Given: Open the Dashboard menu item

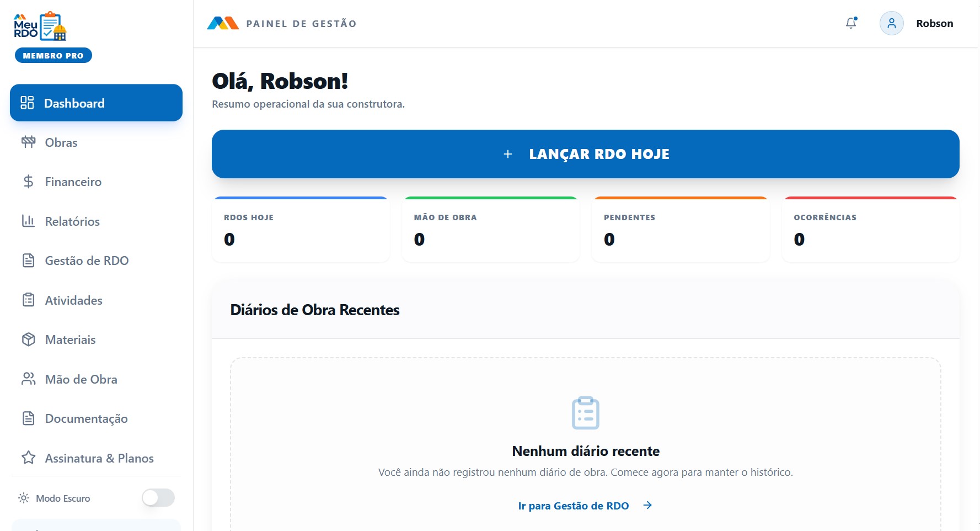Looking at the screenshot, I should 96,103.
